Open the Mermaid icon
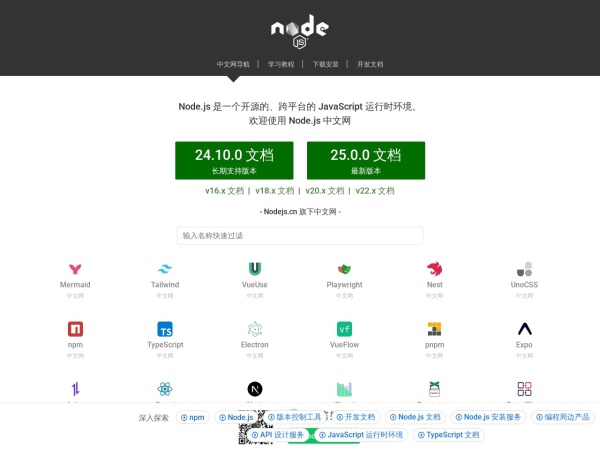Image resolution: width=600 pixels, height=450 pixels. coord(75,269)
